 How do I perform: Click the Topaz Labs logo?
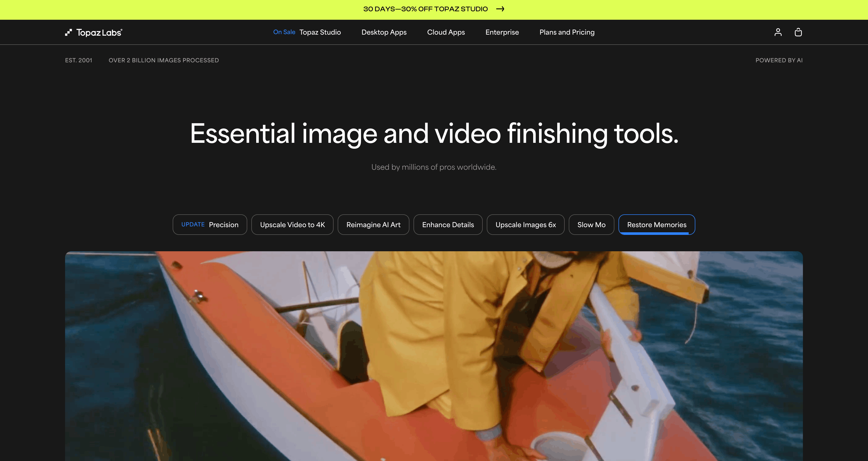[94, 32]
